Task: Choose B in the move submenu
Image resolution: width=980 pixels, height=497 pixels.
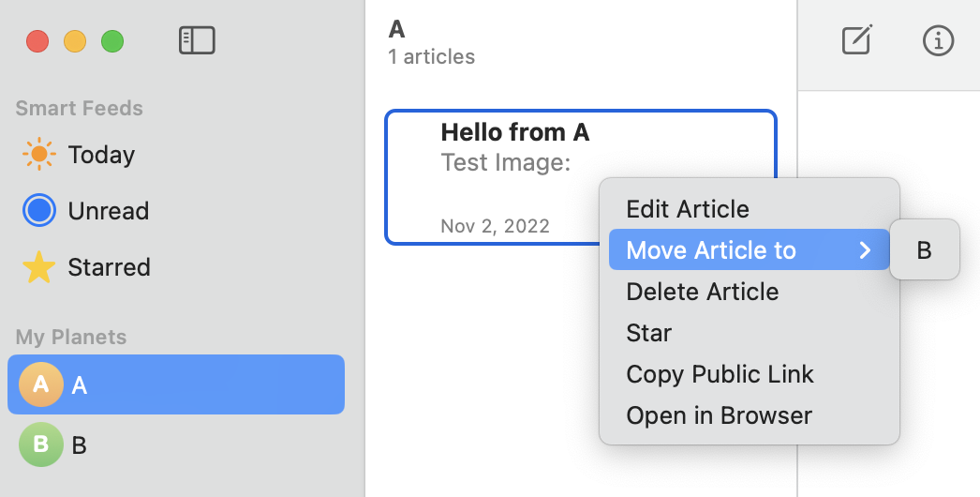Action: [925, 249]
